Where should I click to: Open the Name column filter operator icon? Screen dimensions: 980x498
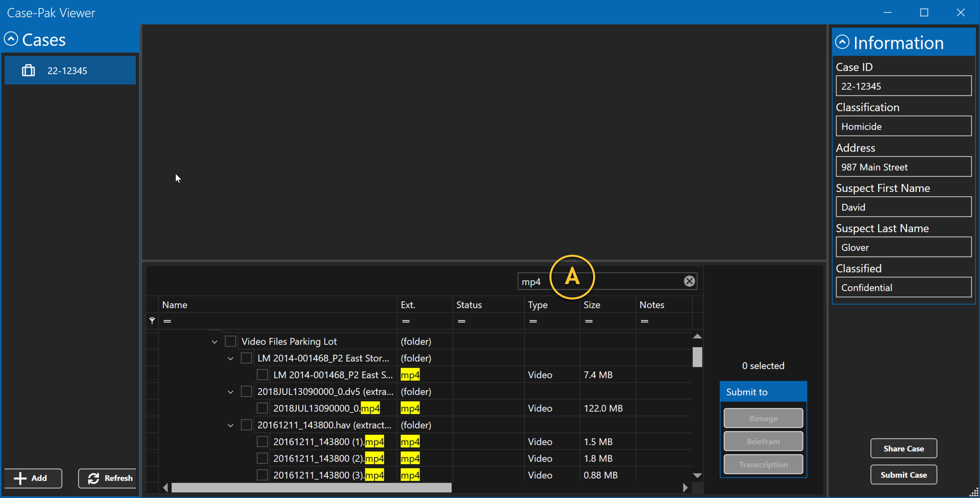click(167, 321)
